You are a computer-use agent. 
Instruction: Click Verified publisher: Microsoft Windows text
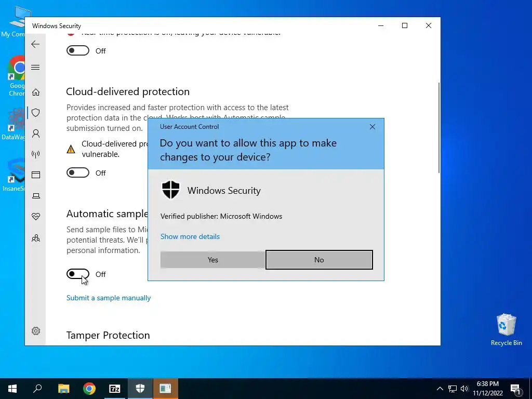coord(221,217)
